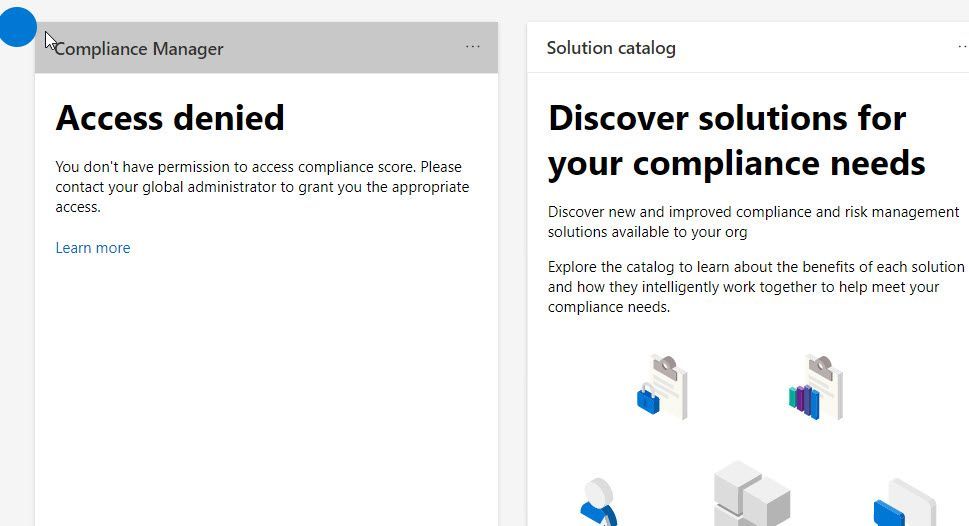
Task: Click the clipboard with blue padlock illustration
Action: click(662, 388)
